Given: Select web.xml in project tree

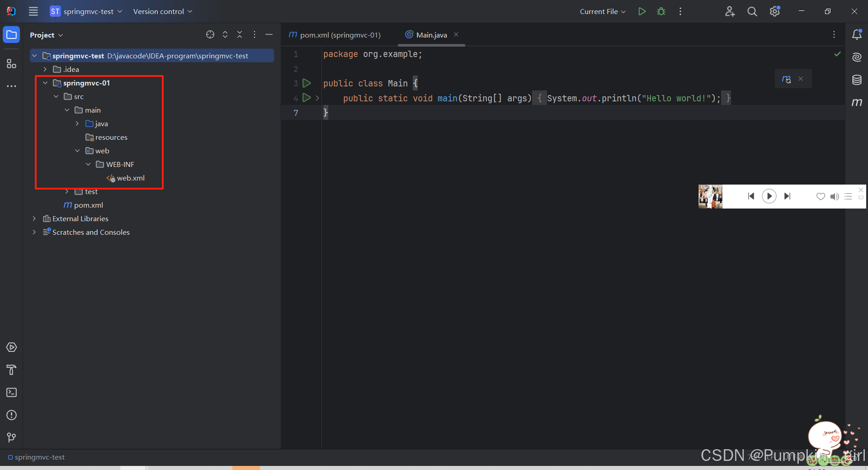Looking at the screenshot, I should pyautogui.click(x=131, y=178).
